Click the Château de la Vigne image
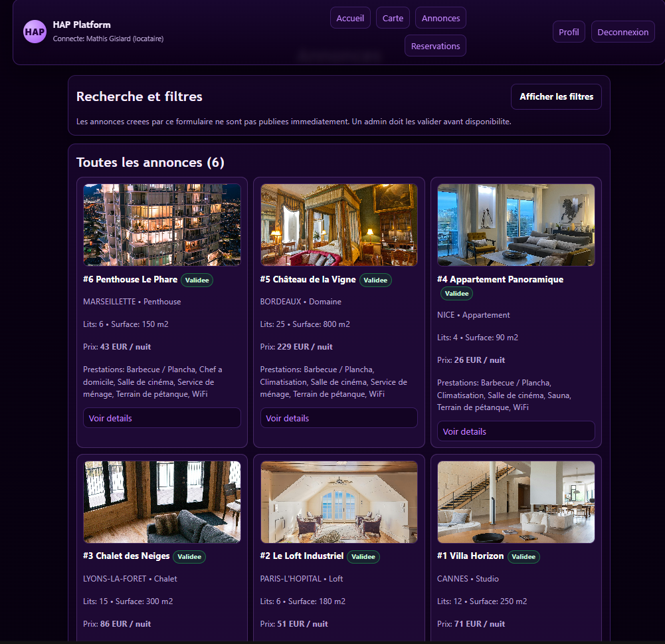Image resolution: width=665 pixels, height=644 pixels. coord(339,225)
